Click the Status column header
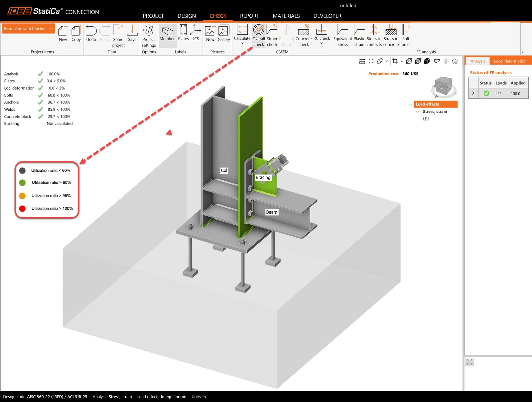The image size is (532, 402). (x=485, y=83)
